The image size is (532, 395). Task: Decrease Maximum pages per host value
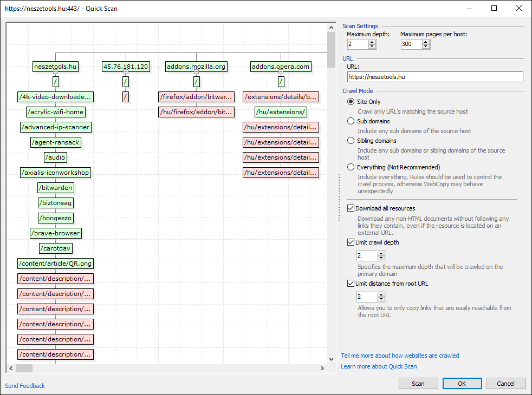[425, 47]
